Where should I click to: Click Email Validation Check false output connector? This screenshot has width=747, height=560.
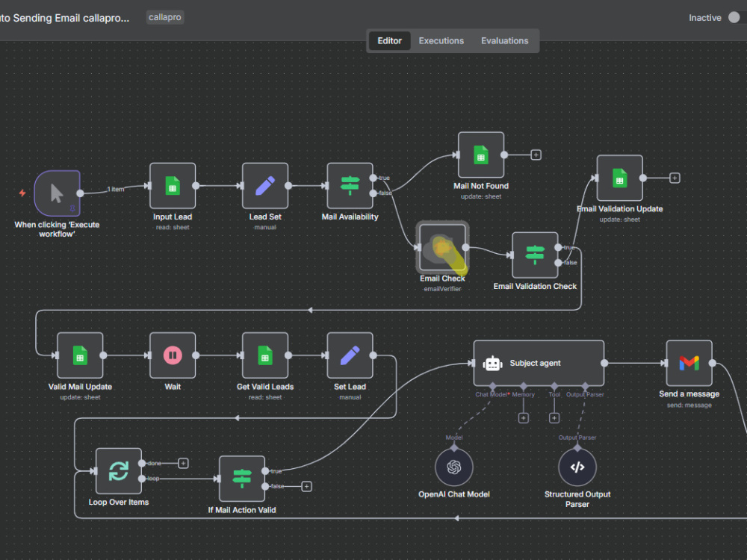pos(558,262)
